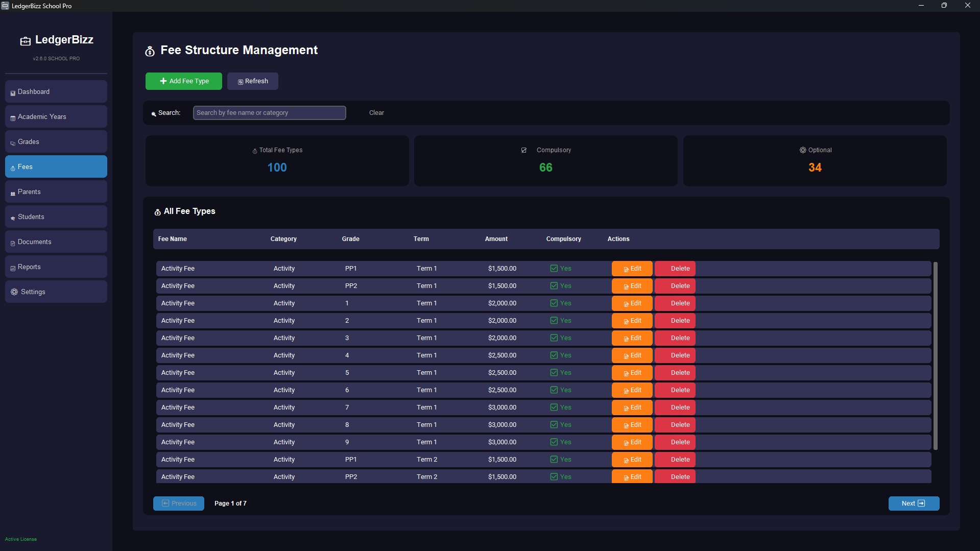Refresh the fee structure list
This screenshot has width=980, height=551.
point(253,81)
